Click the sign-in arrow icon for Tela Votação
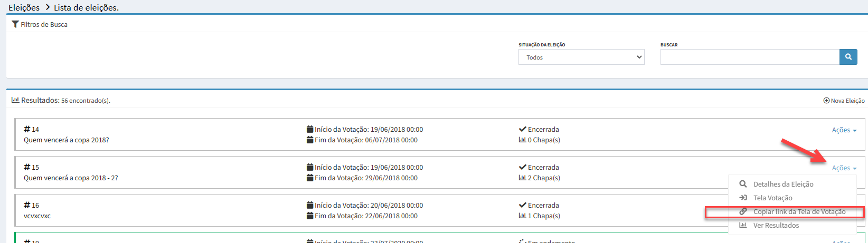This screenshot has width=868, height=243. 743,198
